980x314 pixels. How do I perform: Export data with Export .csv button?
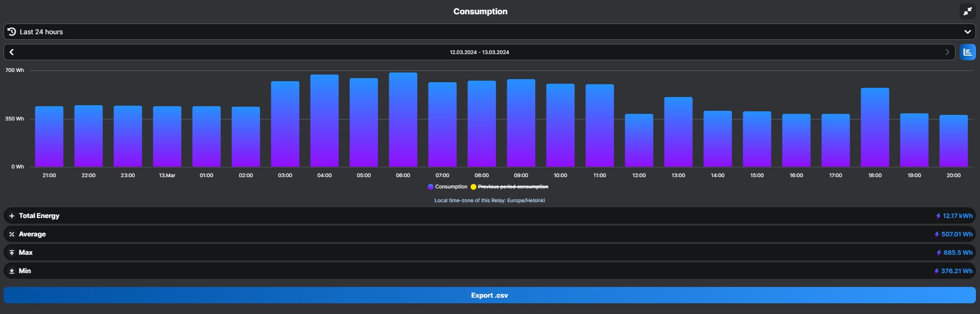[489, 295]
